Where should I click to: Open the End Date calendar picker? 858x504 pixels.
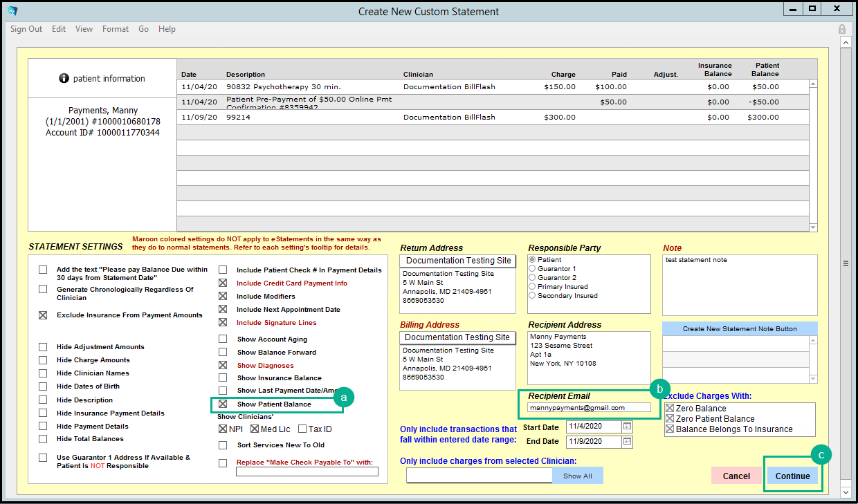(x=627, y=441)
